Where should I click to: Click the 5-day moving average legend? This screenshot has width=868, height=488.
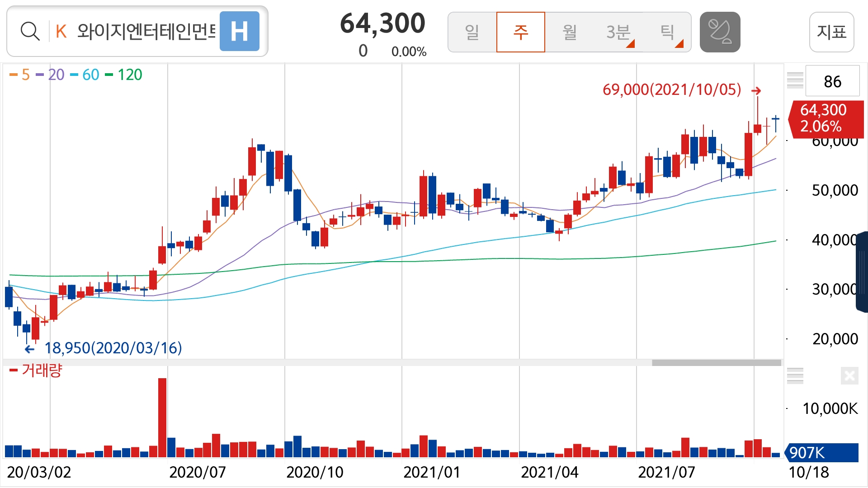tap(20, 75)
